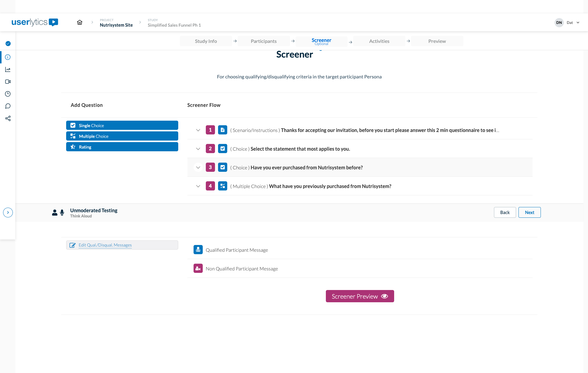The width and height of the screenshot is (588, 373).
Task: Go to home via the house icon
Action: pyautogui.click(x=80, y=22)
